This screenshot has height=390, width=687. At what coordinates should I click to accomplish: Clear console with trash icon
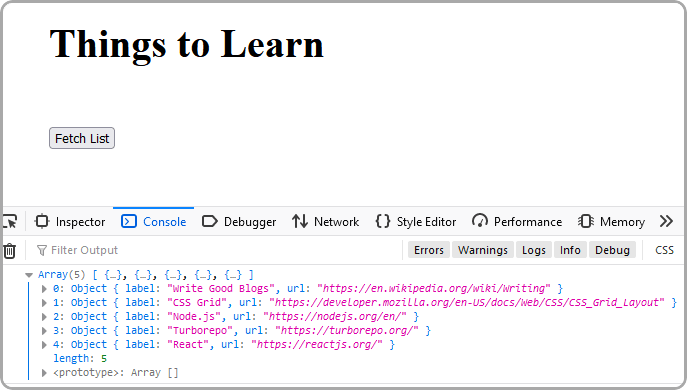(x=9, y=251)
